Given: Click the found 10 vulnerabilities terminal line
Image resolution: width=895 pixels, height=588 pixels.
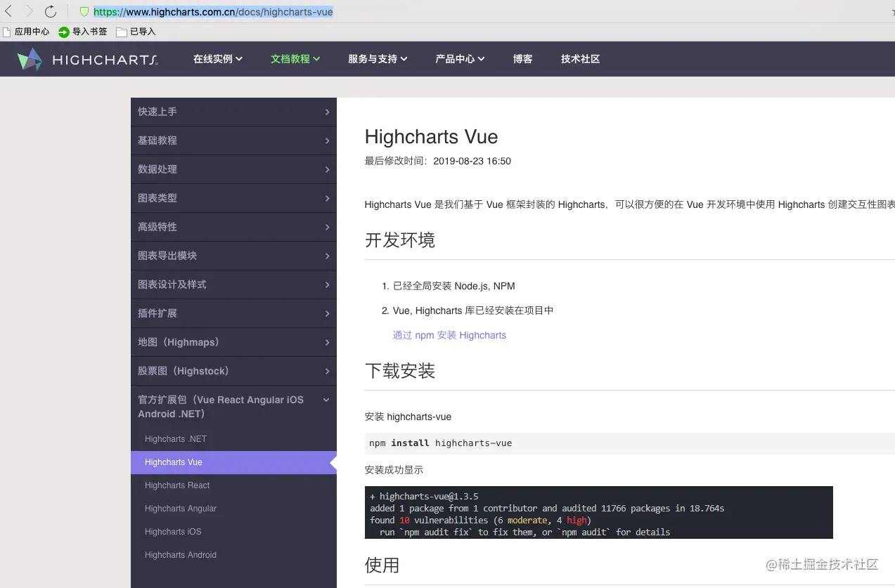Looking at the screenshot, I should coord(480,520).
